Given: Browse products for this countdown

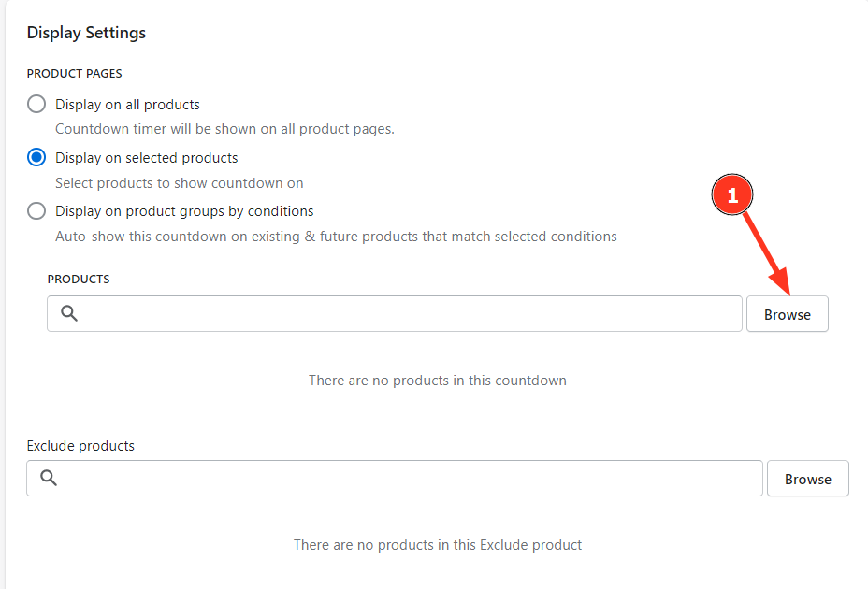Looking at the screenshot, I should (787, 314).
